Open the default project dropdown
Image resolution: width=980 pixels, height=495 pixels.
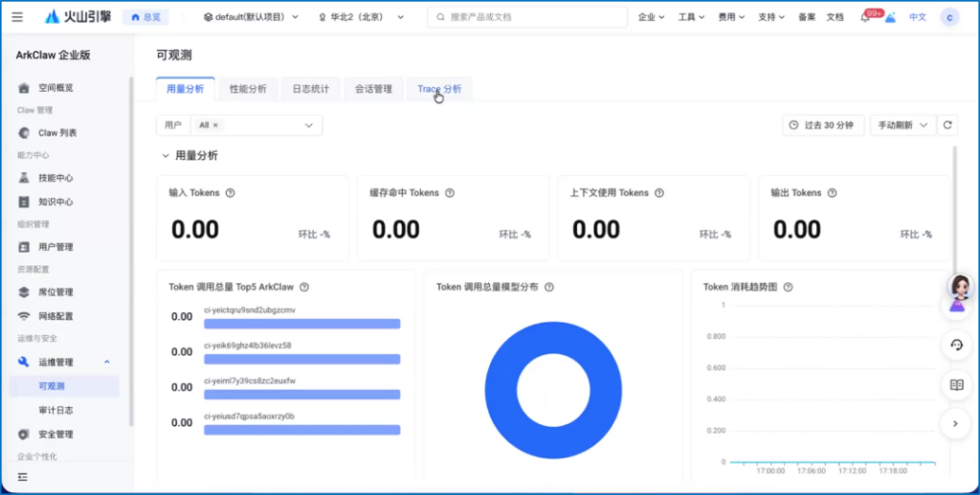coord(252,17)
